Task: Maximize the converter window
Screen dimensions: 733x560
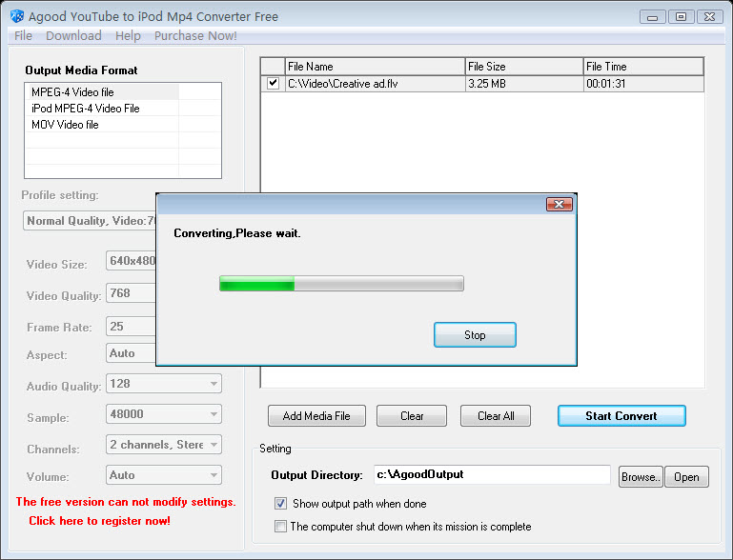Action: pos(682,17)
